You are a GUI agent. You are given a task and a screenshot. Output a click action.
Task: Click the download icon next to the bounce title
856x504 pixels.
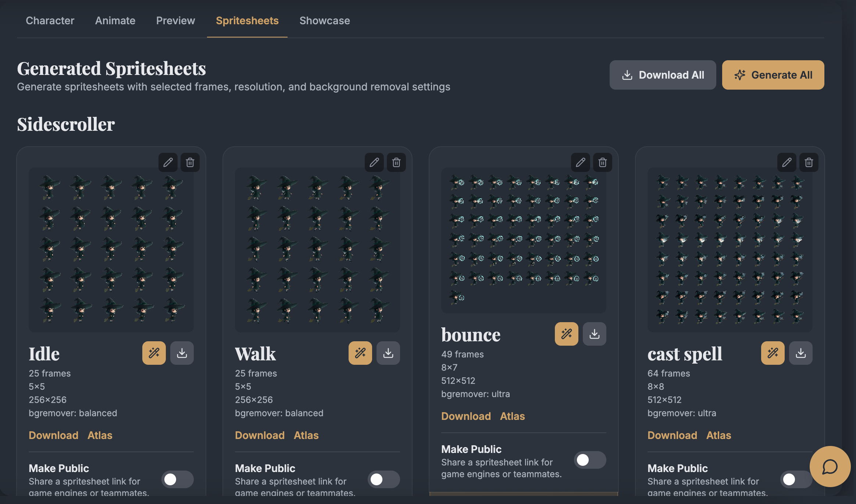pos(595,334)
